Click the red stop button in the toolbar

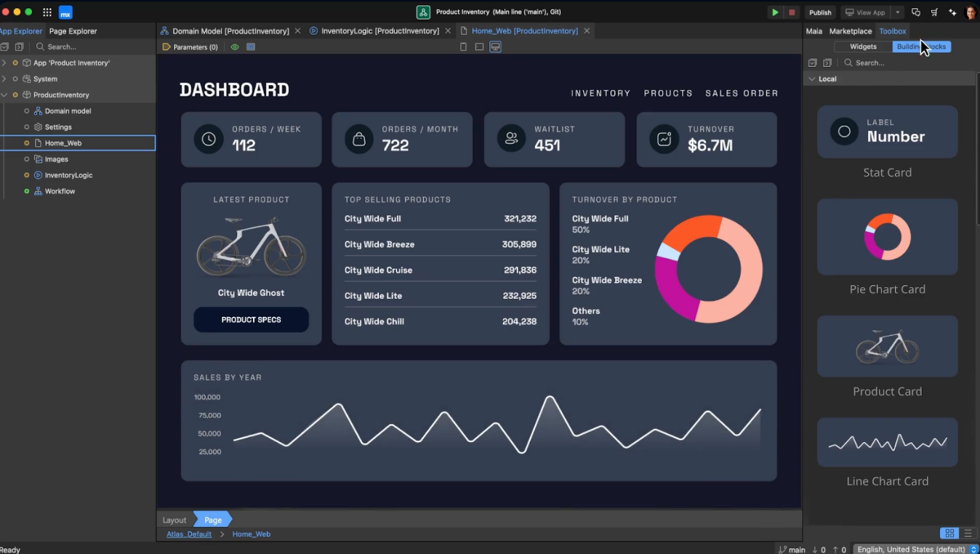(x=792, y=12)
